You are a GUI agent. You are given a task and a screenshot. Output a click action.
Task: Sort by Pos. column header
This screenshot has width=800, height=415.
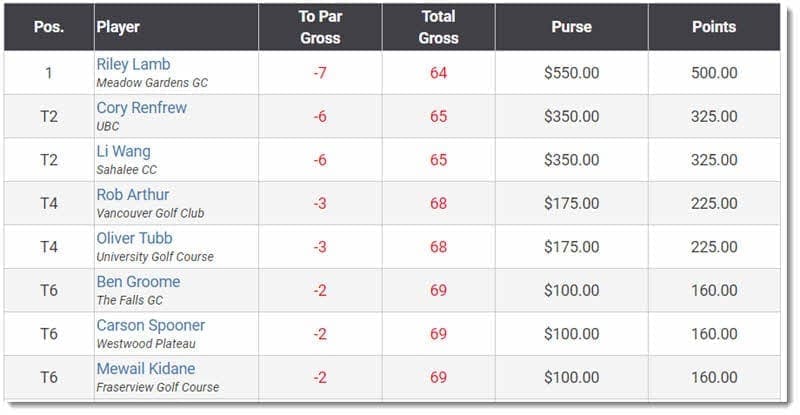pos(49,27)
